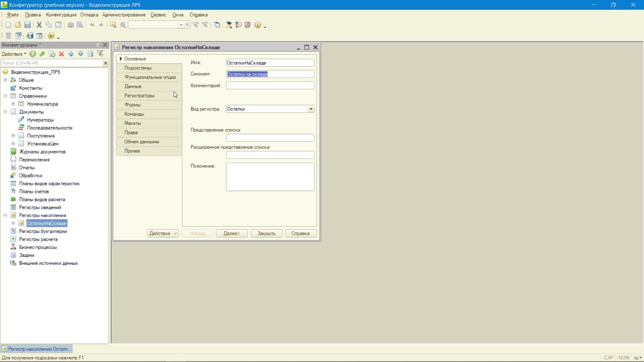Open the Syntax Assistant graduate icon
This screenshot has width=644, height=362.
229,25
